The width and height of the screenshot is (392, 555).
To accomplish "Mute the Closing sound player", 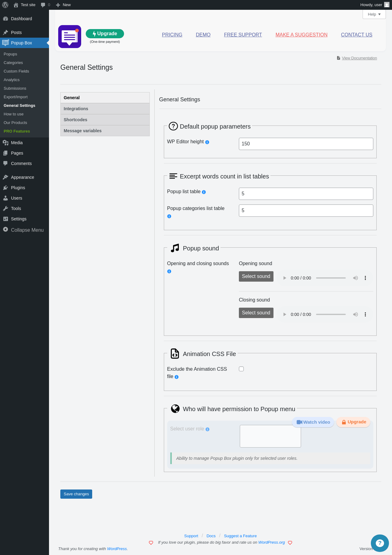I will click(x=355, y=314).
